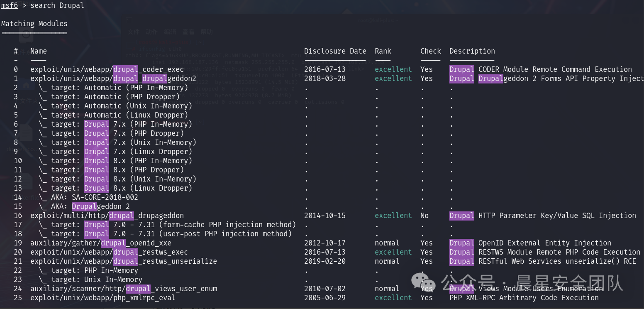This screenshot has height=309, width=644.
Task: Select the drupal_views_user_enum scanner module path
Action: tap(124, 289)
